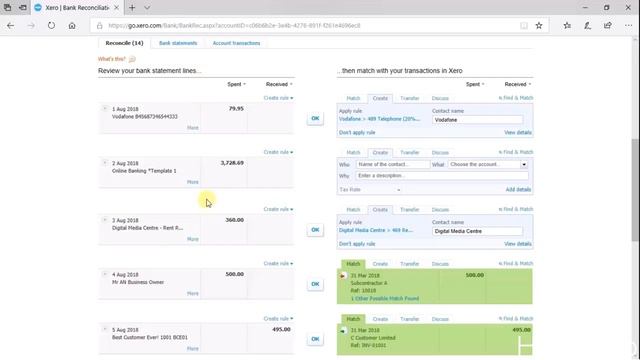Toggle options arrow on 1 Aug Vodafone line
The width and height of the screenshot is (640, 360).
104,109
